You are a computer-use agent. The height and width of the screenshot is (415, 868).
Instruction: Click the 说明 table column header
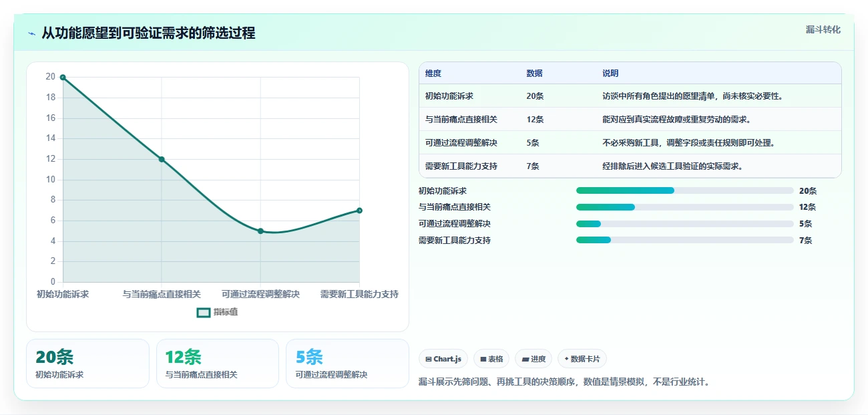[610, 74]
